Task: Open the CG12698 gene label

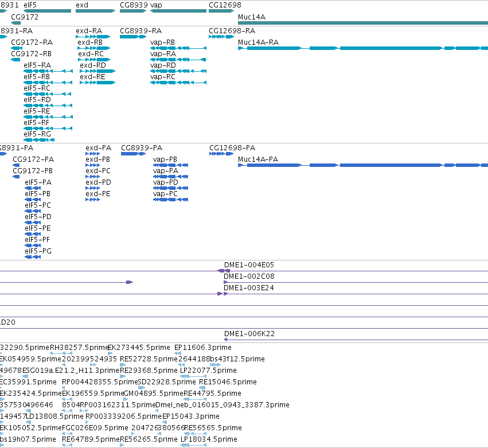Action: (225, 5)
